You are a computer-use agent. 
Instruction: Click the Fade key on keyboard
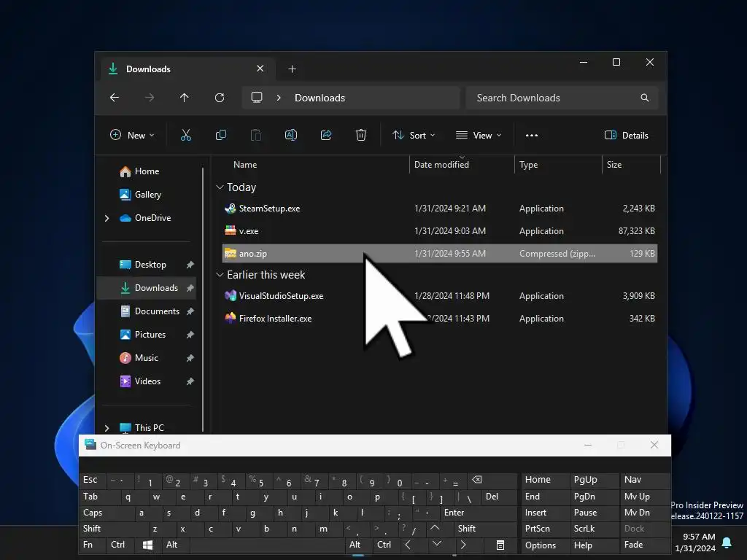click(644, 545)
